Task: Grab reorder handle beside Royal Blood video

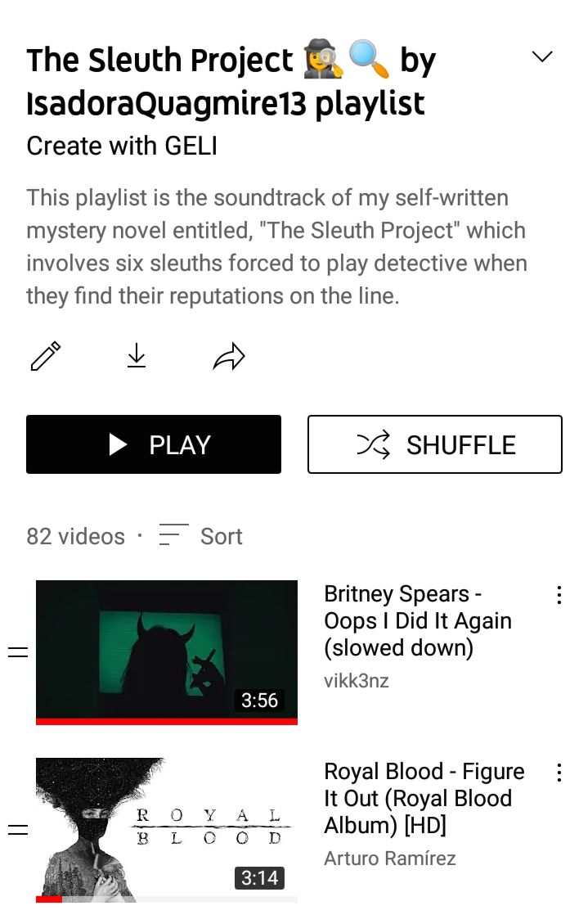Action: [18, 830]
